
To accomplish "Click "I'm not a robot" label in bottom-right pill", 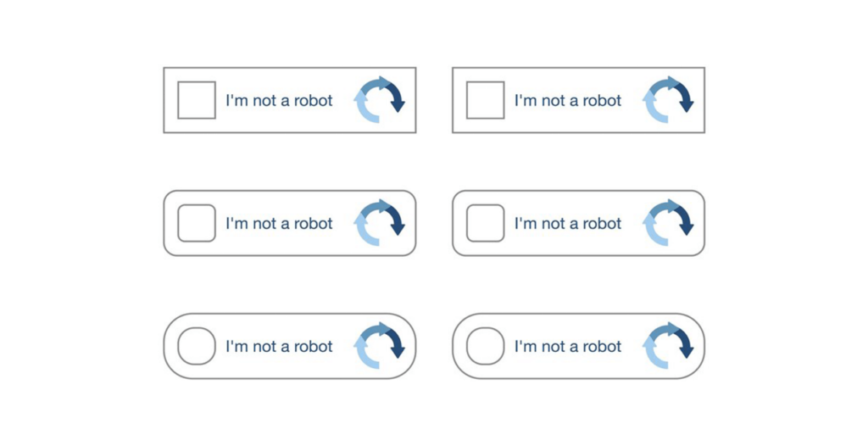I will coord(568,347).
